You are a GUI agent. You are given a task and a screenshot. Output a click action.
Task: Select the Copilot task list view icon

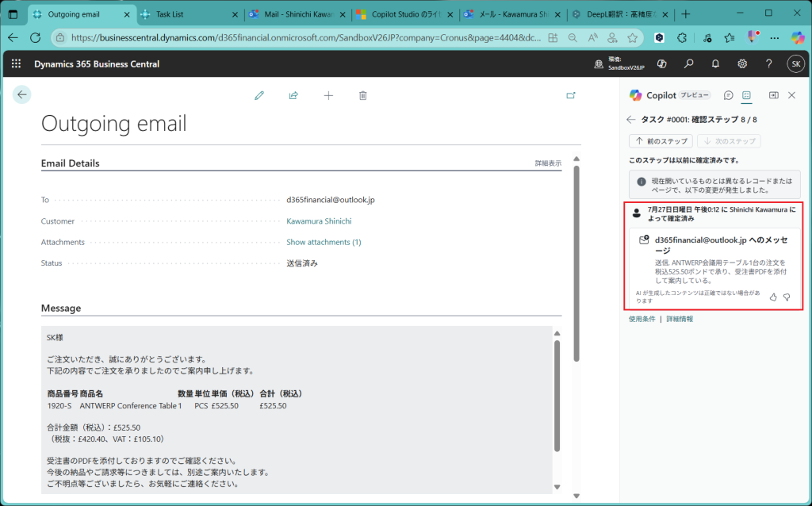[746, 95]
